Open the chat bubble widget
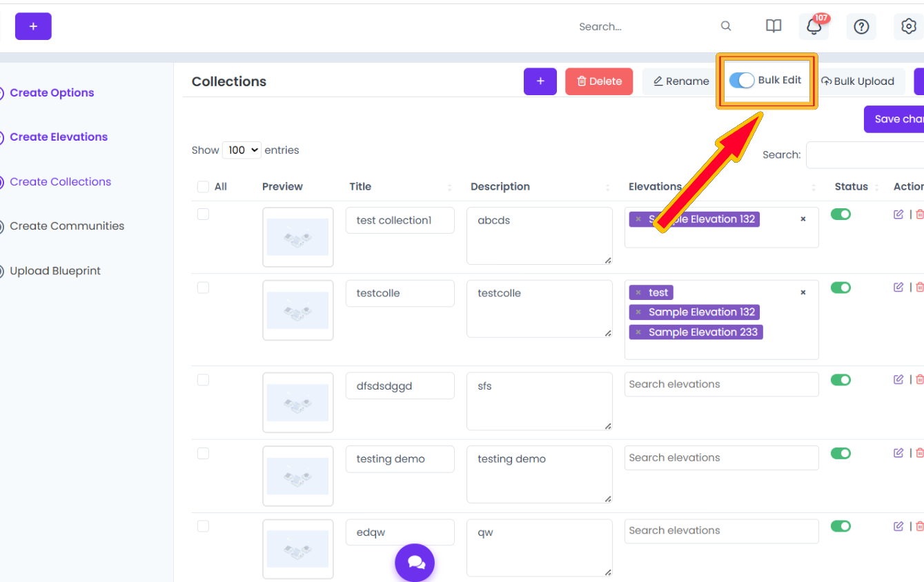 (x=415, y=563)
